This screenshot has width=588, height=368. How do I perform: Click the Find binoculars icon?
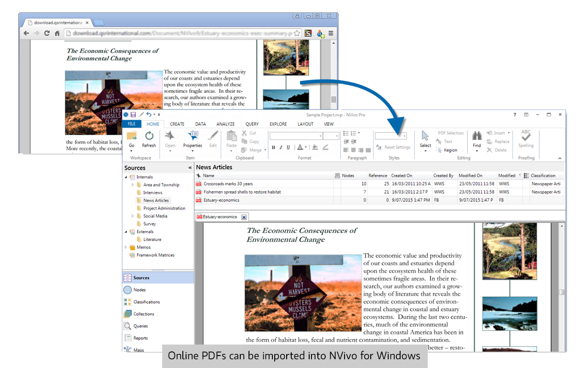click(x=477, y=136)
